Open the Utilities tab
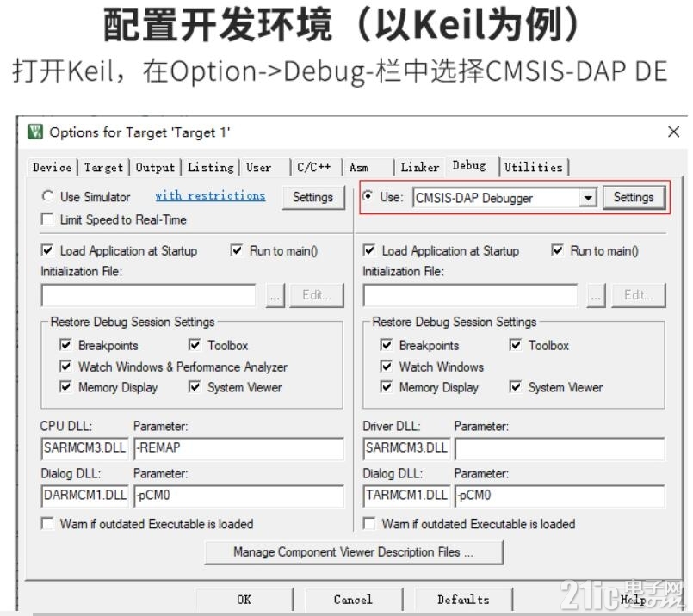Viewport: 693px width, 616px height. point(534,168)
